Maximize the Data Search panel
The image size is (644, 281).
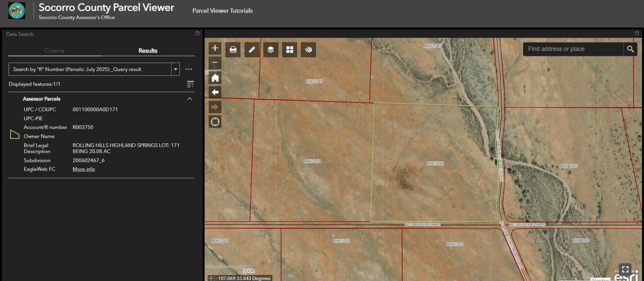[197, 34]
